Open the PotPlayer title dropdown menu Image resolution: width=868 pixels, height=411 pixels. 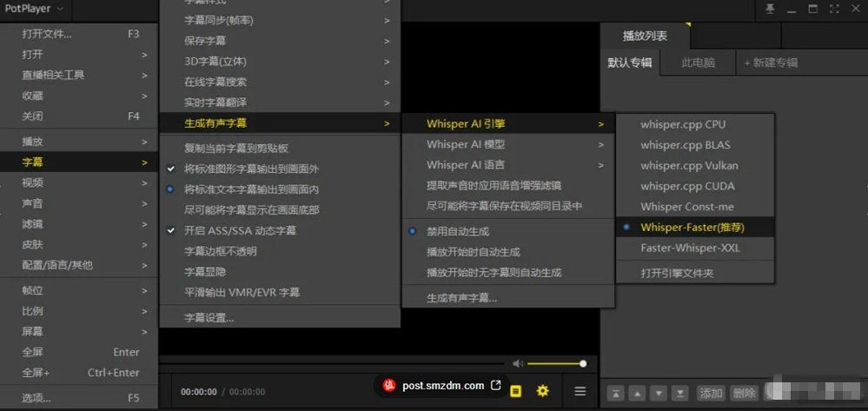click(35, 9)
